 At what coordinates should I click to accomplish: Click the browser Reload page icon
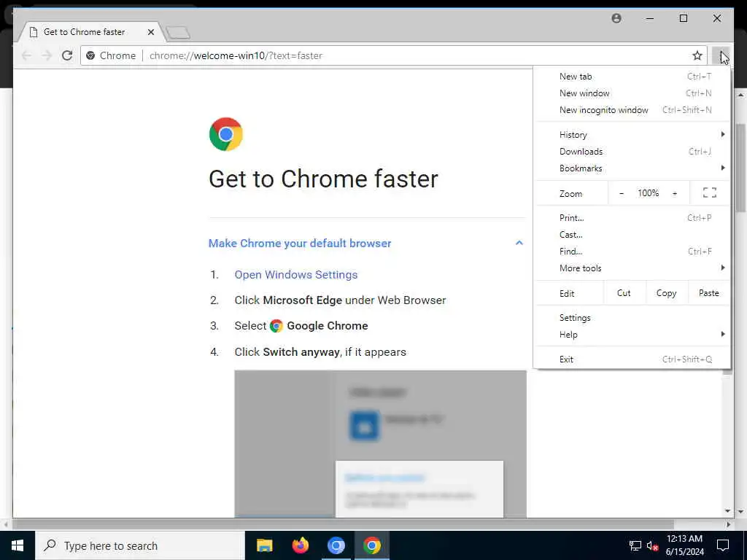point(67,55)
